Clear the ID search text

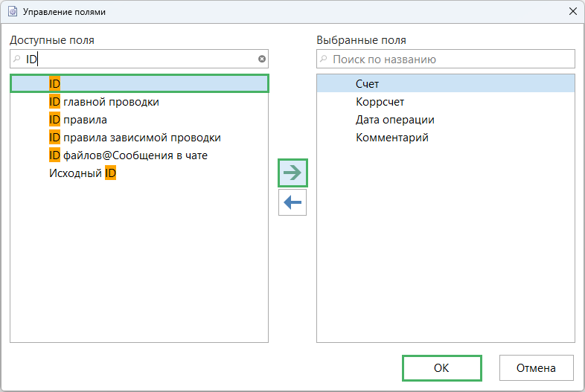pos(261,59)
